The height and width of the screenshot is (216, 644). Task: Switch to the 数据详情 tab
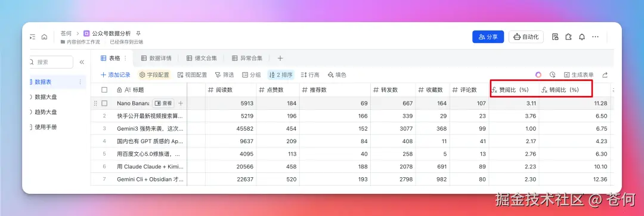156,58
